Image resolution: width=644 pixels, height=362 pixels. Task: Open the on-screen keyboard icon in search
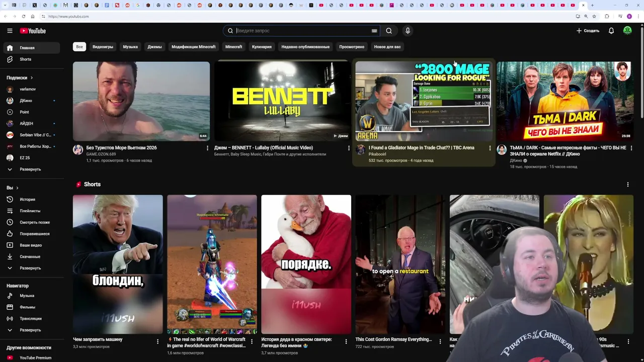click(x=374, y=31)
